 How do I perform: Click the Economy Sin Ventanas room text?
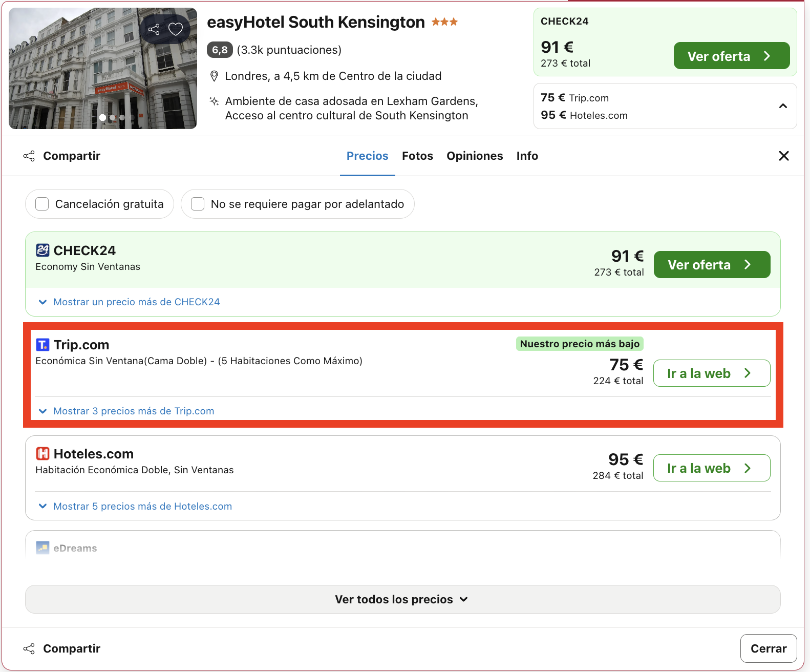tap(88, 266)
